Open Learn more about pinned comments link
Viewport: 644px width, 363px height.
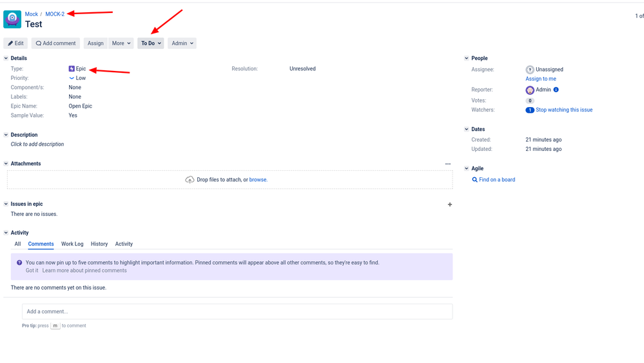(x=84, y=271)
